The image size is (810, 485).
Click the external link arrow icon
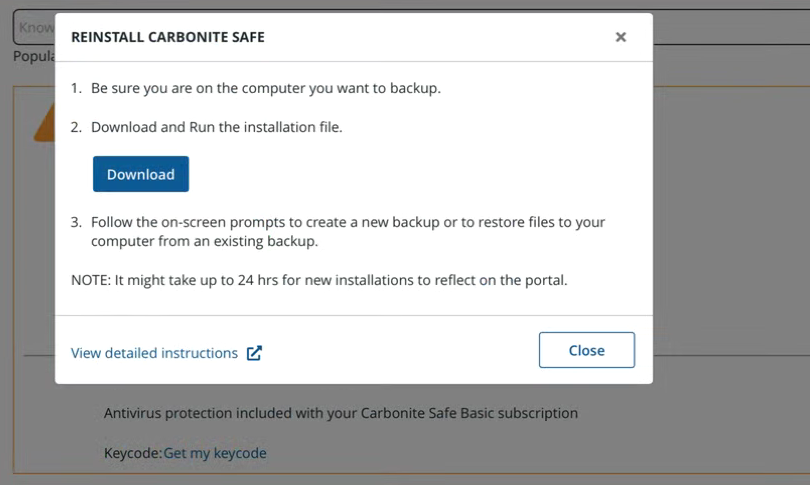click(x=254, y=353)
